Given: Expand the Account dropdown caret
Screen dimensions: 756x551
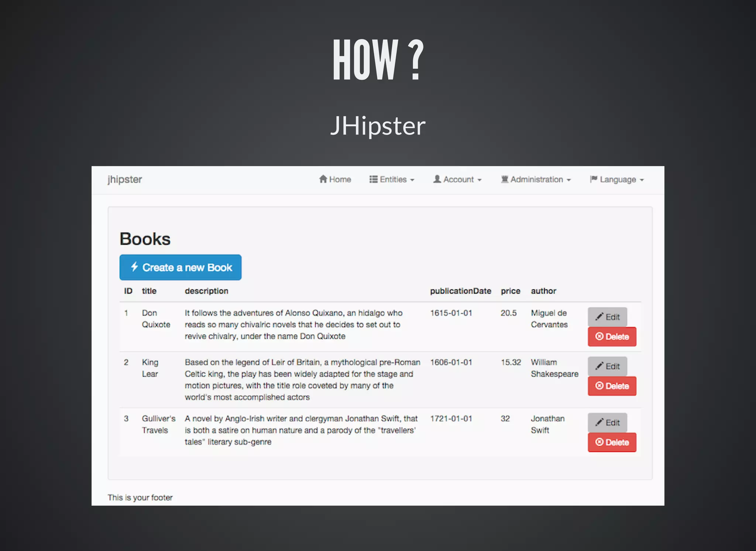Looking at the screenshot, I should coord(480,180).
